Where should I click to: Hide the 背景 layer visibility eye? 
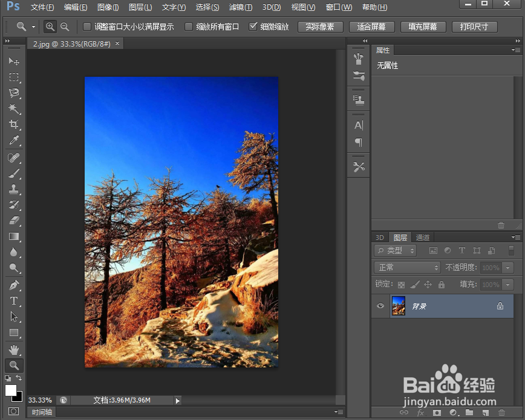[x=380, y=306]
